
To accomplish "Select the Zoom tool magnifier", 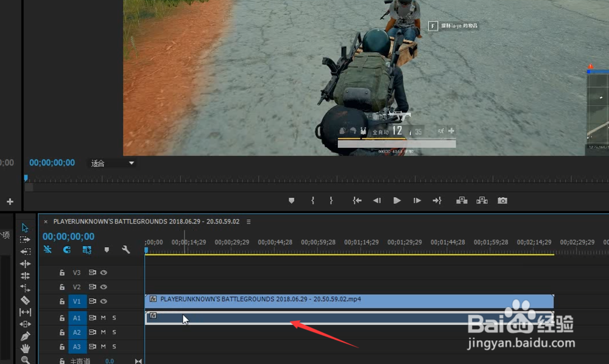I will (25, 360).
